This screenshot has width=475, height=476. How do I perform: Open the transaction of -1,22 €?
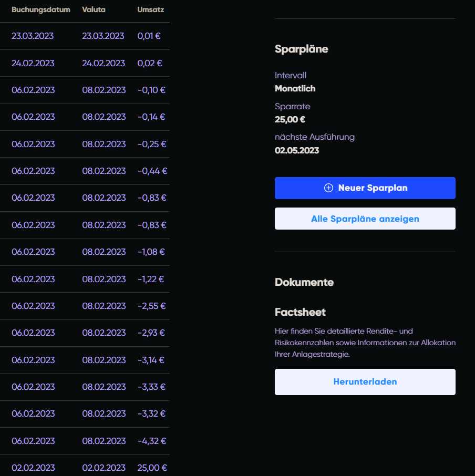coord(85,280)
